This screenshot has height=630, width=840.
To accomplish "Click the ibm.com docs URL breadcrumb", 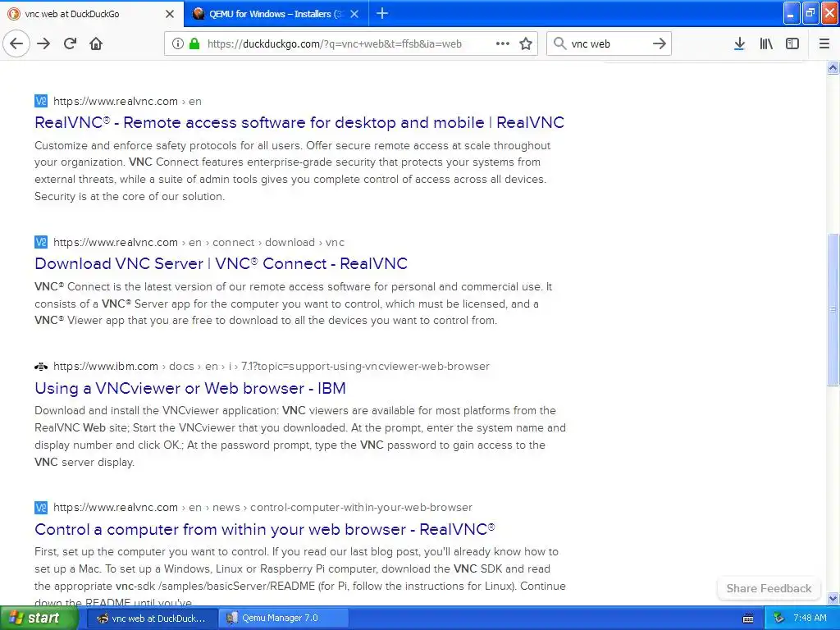I will pos(272,367).
